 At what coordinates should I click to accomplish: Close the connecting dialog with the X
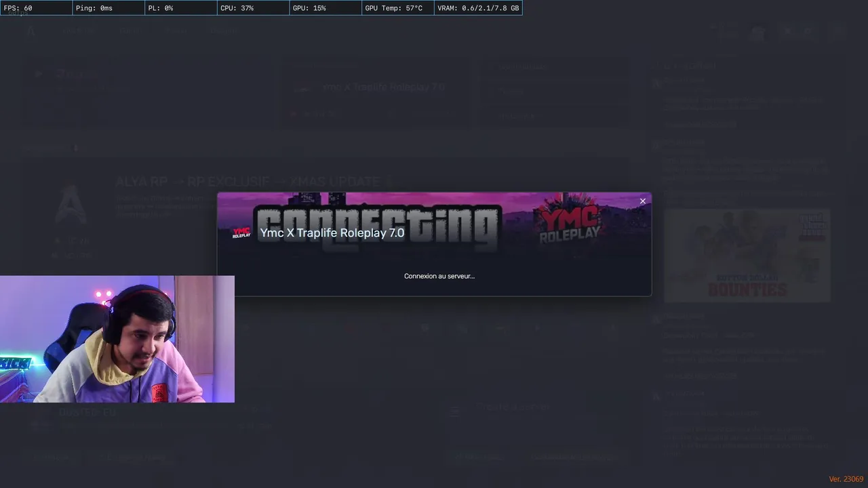[642, 201]
